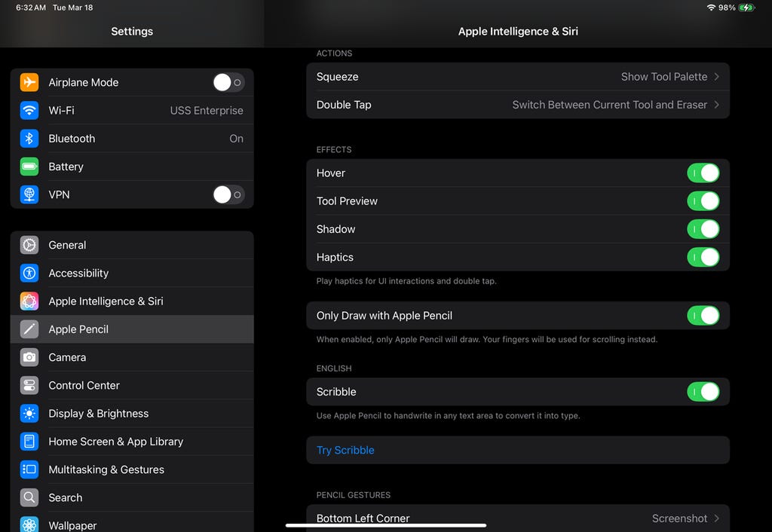Image resolution: width=772 pixels, height=532 pixels.
Task: Open Wi-Fi USS Enterprise network row
Action: click(x=132, y=110)
